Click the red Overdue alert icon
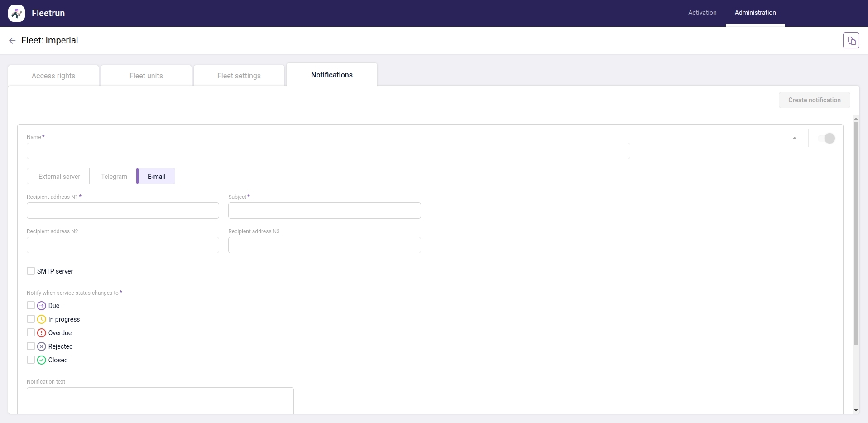 pos(41,332)
